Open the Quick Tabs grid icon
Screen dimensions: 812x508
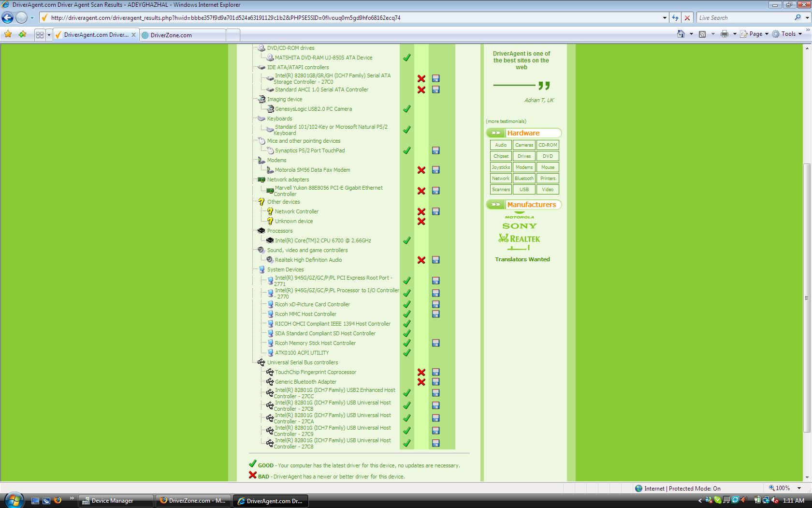click(40, 35)
